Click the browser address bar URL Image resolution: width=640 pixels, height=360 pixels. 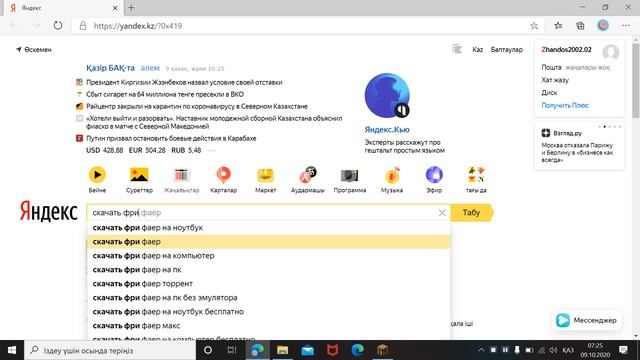138,26
